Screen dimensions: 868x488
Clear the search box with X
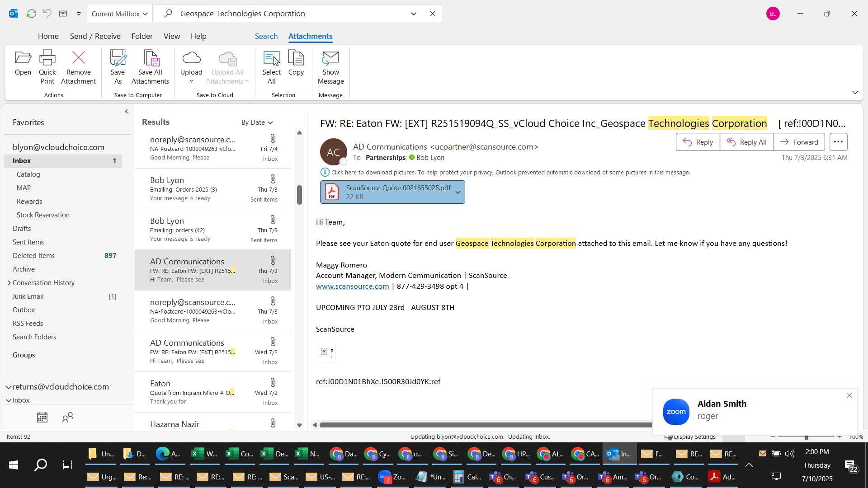point(432,14)
